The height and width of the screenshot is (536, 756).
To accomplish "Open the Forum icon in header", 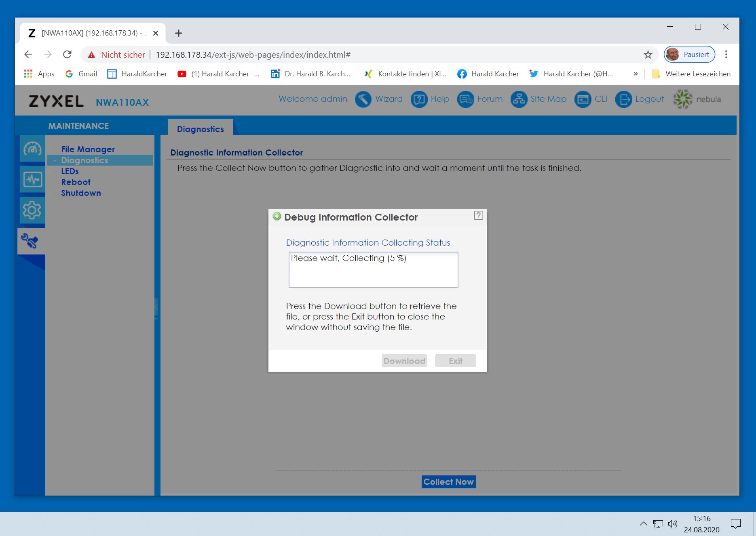I will 465,99.
